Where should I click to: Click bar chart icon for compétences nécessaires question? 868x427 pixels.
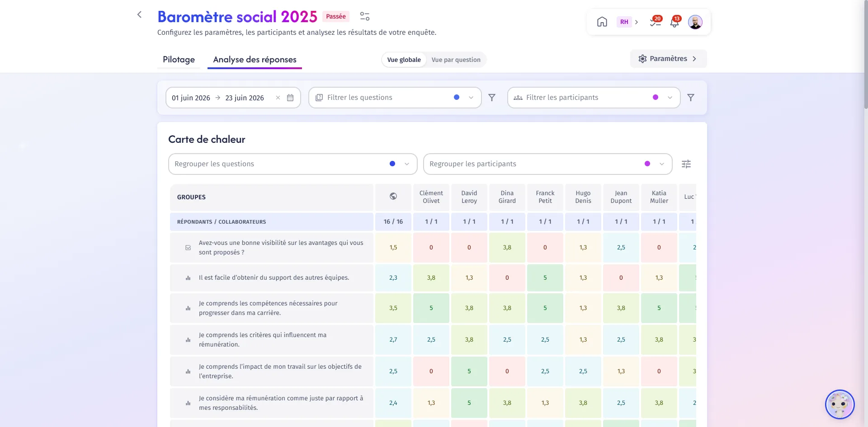pyautogui.click(x=188, y=308)
